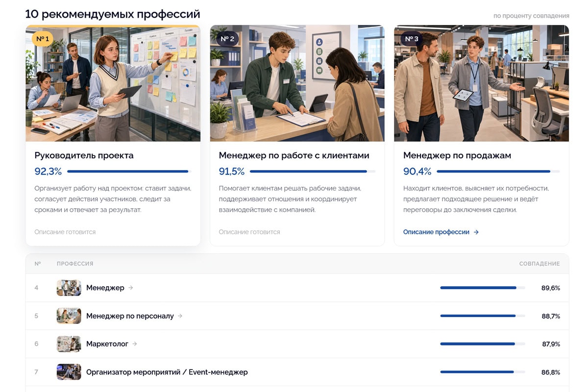Viewport: 588px width, 392px height.
Task: Click the Руководитель проекта card image
Action: click(113, 83)
